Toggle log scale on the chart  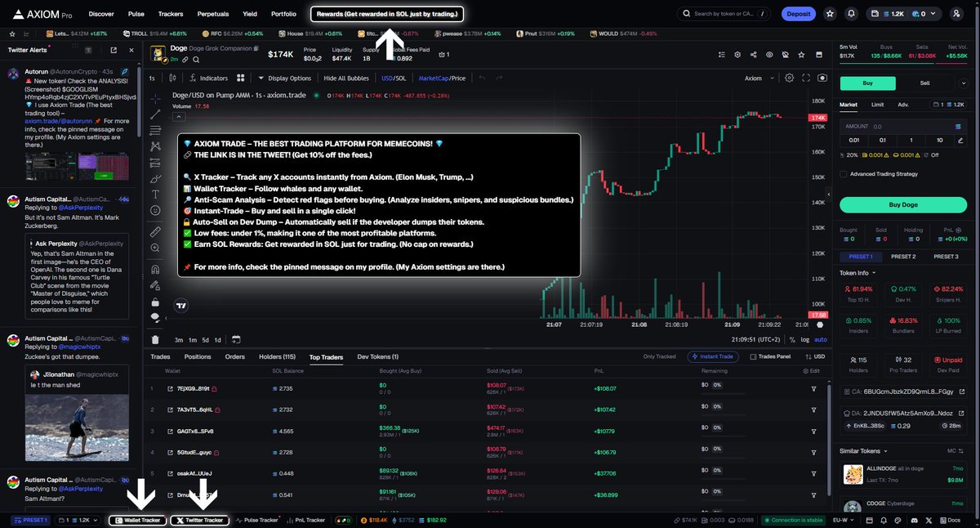click(x=805, y=339)
